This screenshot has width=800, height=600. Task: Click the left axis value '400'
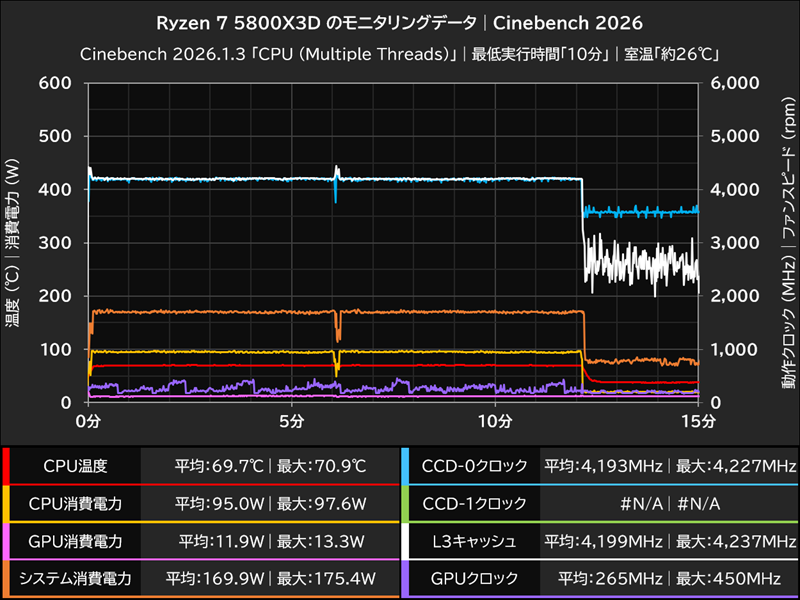click(x=55, y=189)
